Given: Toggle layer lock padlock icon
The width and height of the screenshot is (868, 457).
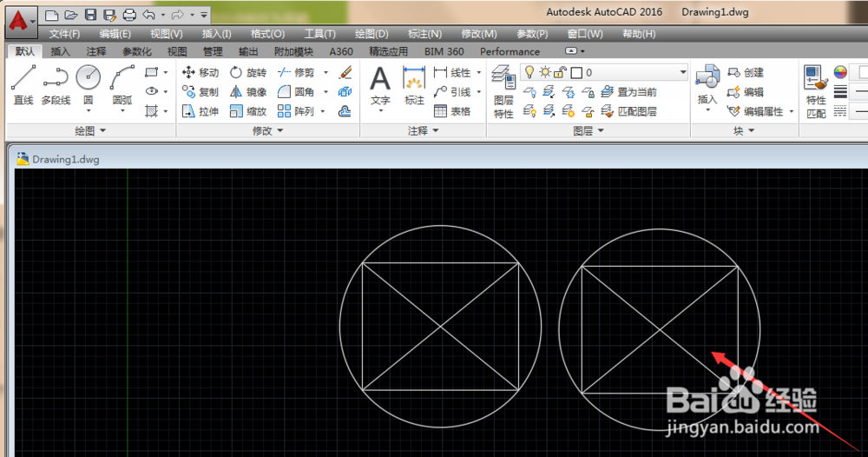Looking at the screenshot, I should [560, 73].
